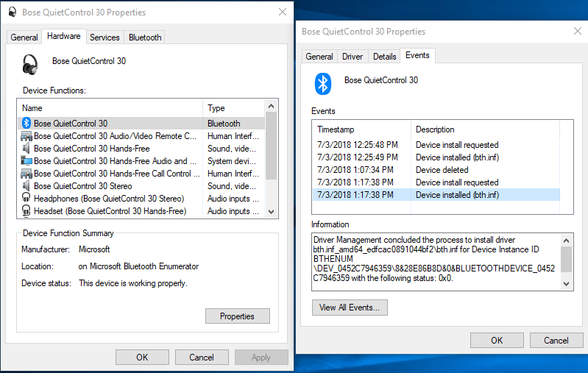Image resolution: width=588 pixels, height=373 pixels.
Task: Select 'Bose QuietControl 30 Audio/Video Remote C...' row
Action: pos(141,136)
